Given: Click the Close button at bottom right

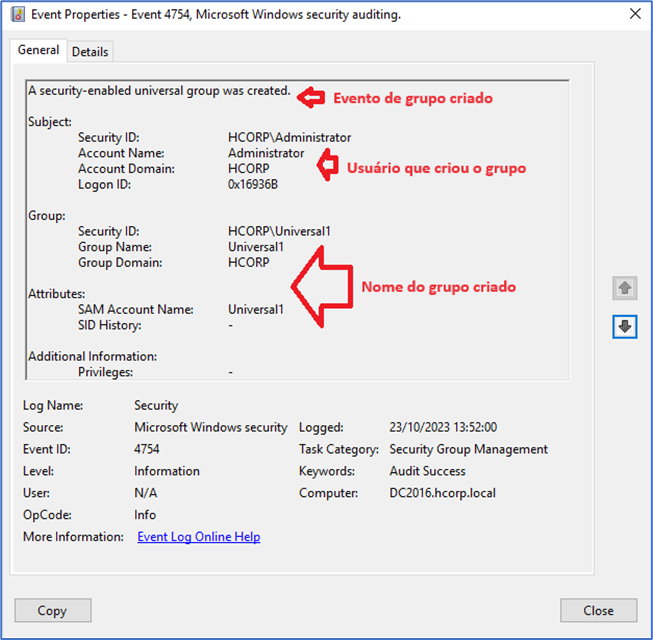Looking at the screenshot, I should 598,610.
